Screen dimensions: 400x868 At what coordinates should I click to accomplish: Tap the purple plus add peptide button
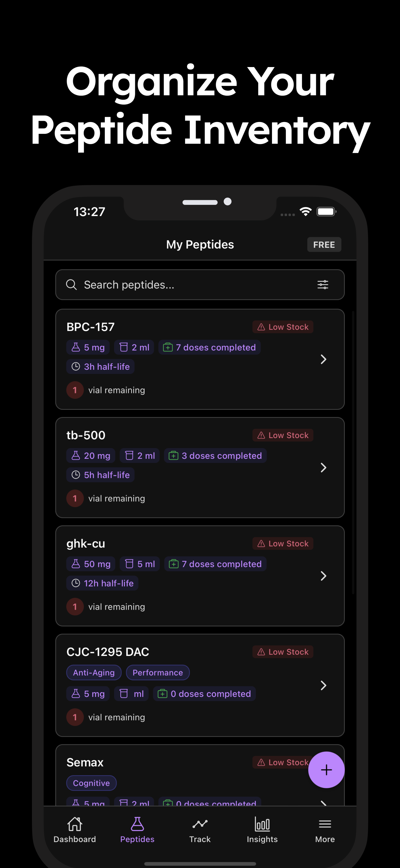tap(326, 770)
